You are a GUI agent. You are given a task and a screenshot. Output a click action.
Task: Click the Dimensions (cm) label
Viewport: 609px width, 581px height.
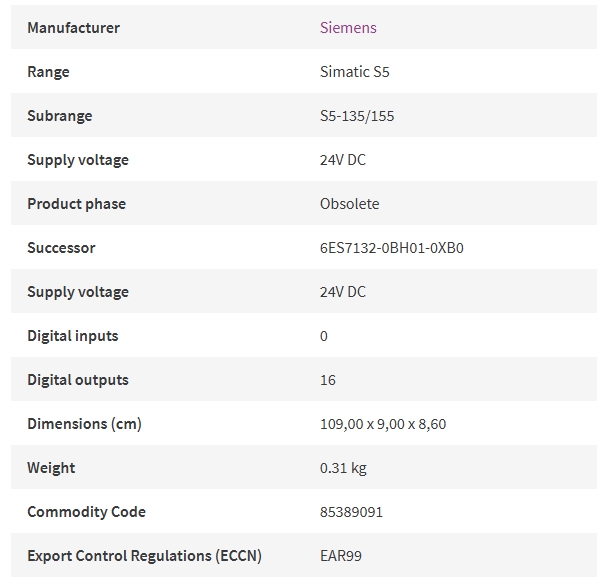click(x=84, y=424)
